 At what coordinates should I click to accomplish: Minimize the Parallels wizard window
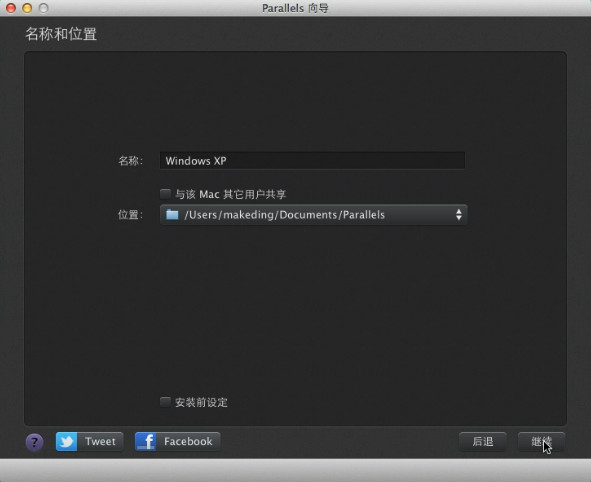[27, 8]
